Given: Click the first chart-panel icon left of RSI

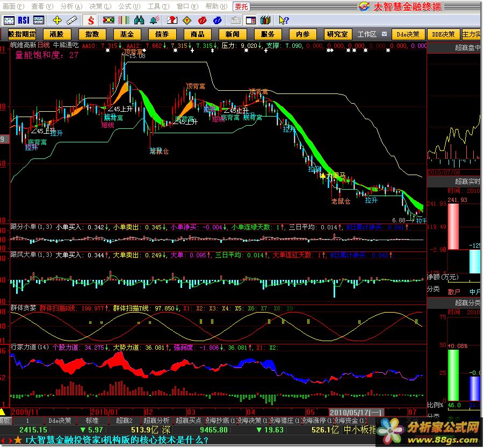Looking at the screenshot, I should point(9,20).
